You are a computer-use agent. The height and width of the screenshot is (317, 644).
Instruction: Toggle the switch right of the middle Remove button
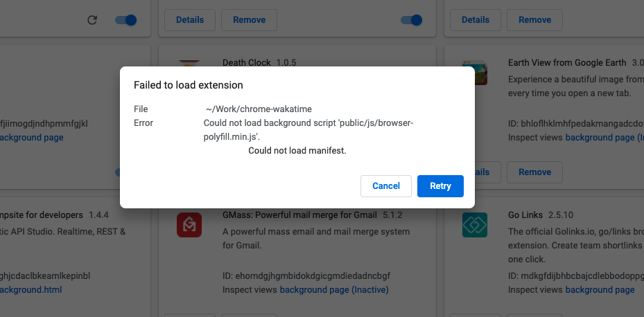point(411,20)
